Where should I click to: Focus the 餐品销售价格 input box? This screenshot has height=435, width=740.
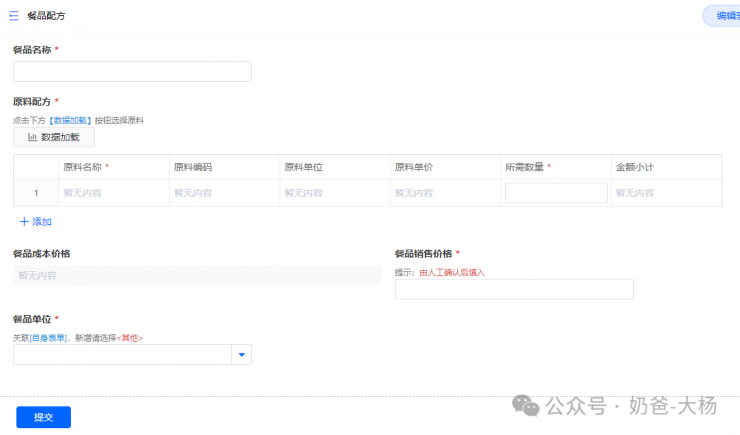pos(514,289)
